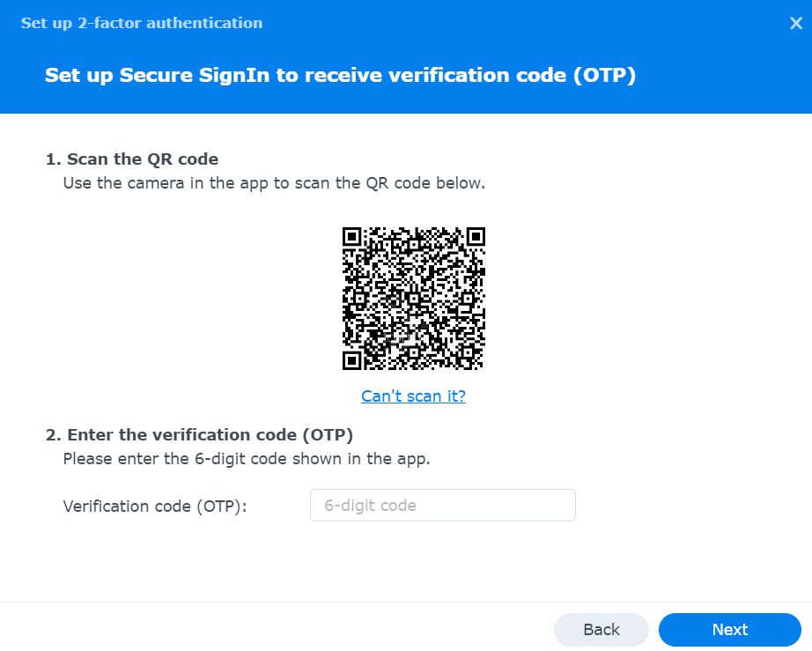This screenshot has height=651, width=812.
Task: Click the blank footer area left of Back
Action: (x=264, y=630)
